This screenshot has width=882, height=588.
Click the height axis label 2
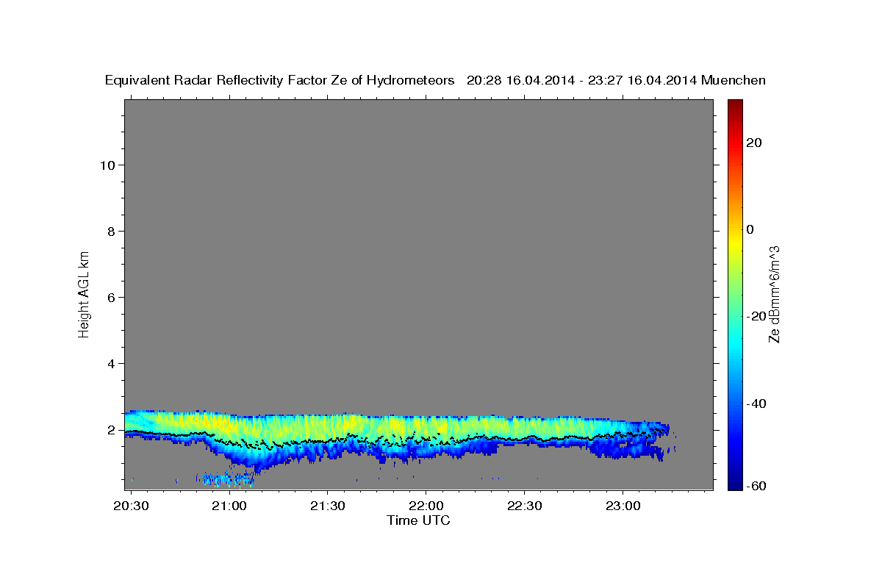(x=112, y=429)
